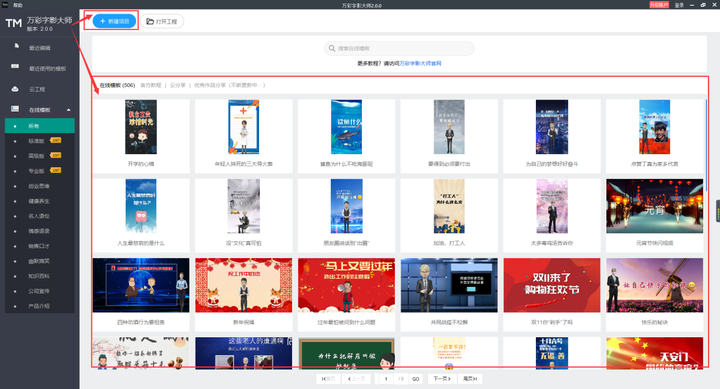
Task: Click the online template search field
Action: (x=399, y=48)
